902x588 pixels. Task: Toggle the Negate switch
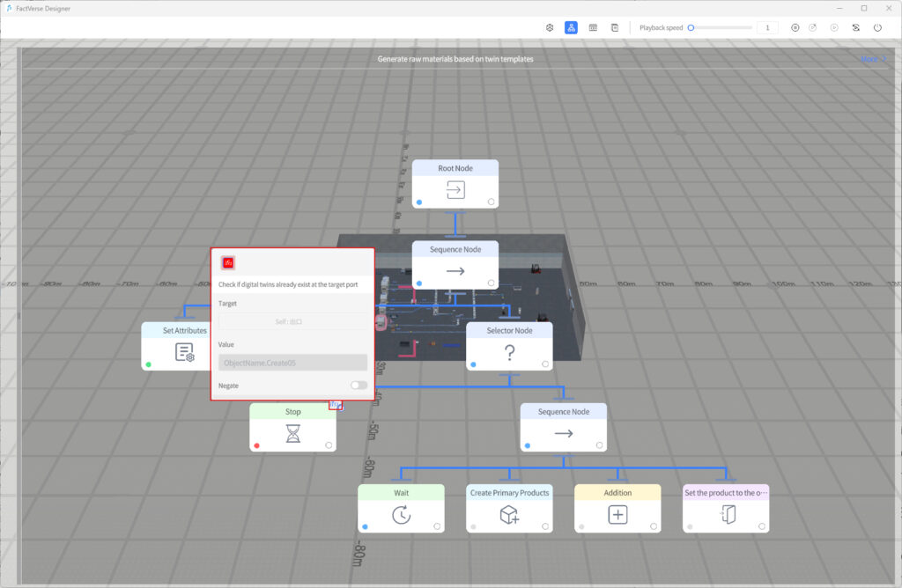359,385
